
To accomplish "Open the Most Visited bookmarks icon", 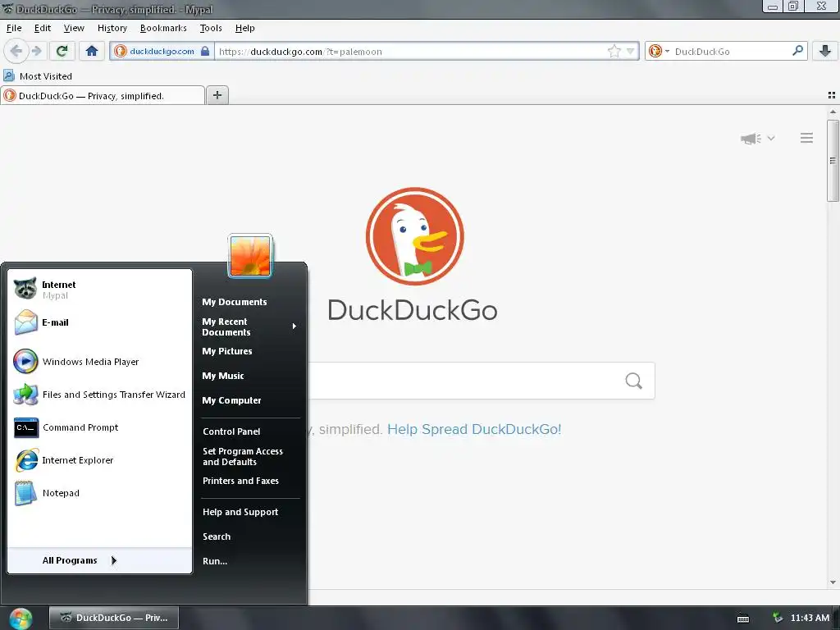I will (9, 75).
